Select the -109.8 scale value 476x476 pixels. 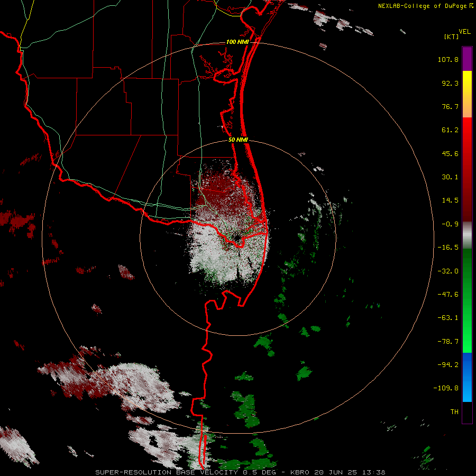pos(446,388)
